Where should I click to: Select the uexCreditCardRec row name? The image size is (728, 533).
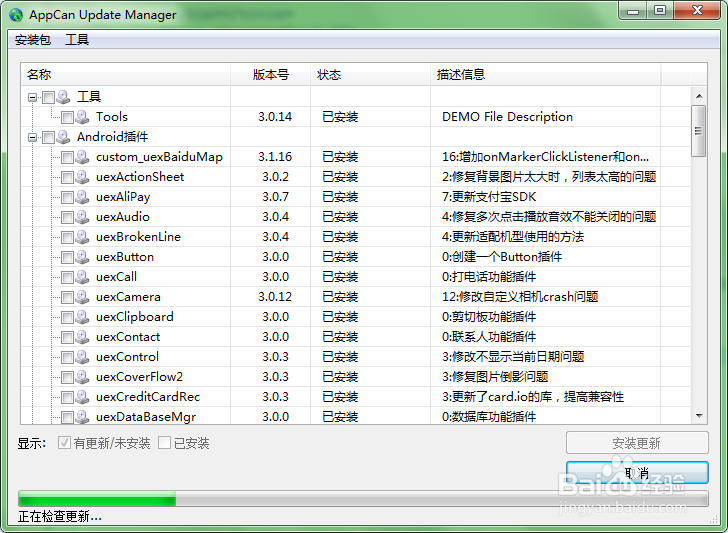(x=148, y=396)
